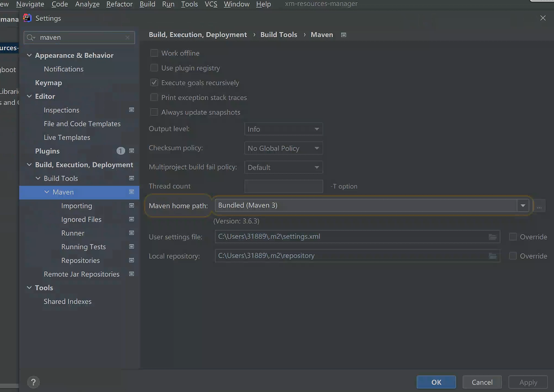Viewport: 554px width, 392px height.
Task: Open the Build menu
Action: pos(147,4)
